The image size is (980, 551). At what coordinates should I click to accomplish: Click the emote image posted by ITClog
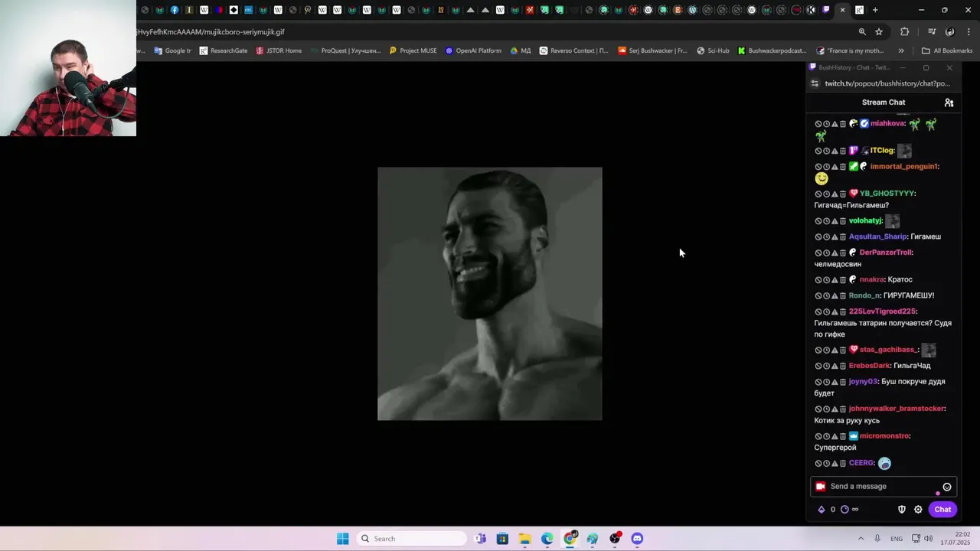click(x=904, y=151)
